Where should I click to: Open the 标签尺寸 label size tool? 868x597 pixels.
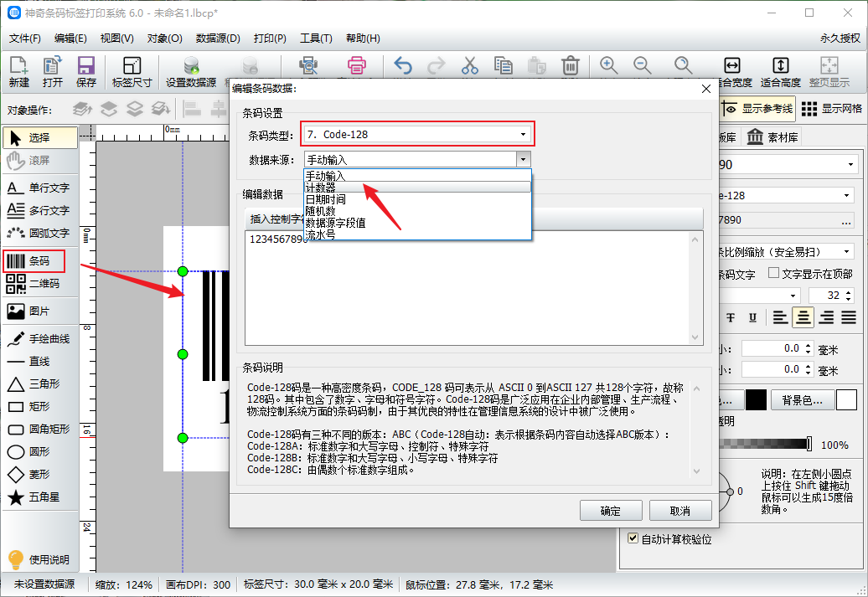132,71
